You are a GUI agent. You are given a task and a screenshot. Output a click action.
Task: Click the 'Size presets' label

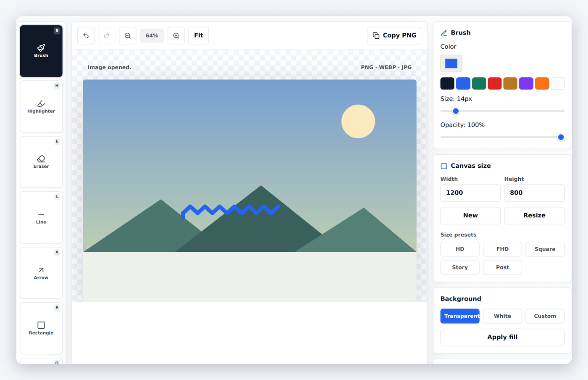(x=458, y=235)
